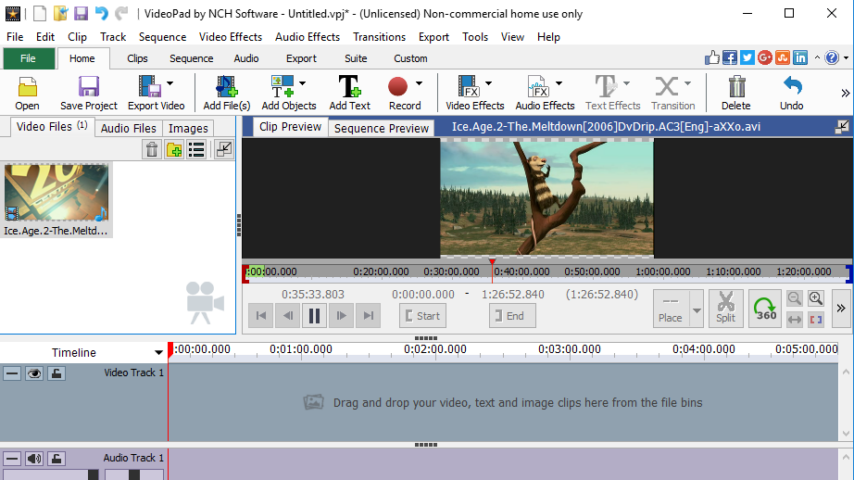The image size is (854, 480).
Task: Go to start of clip
Action: pyautogui.click(x=261, y=315)
